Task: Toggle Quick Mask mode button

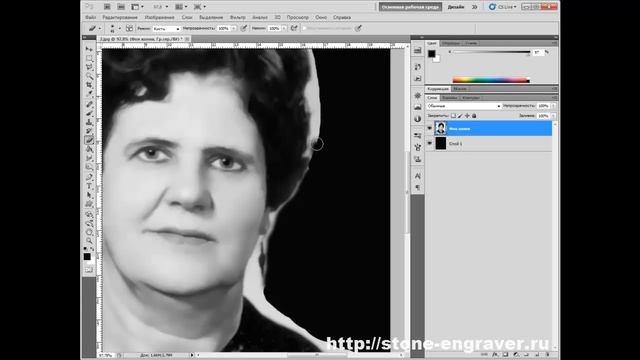Action: [89, 270]
